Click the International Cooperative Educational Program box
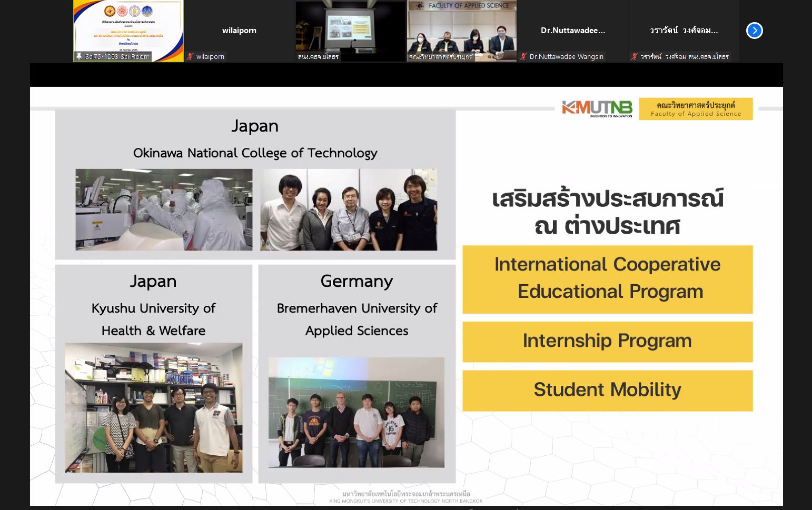Screen dimensions: 812x510 [608, 279]
